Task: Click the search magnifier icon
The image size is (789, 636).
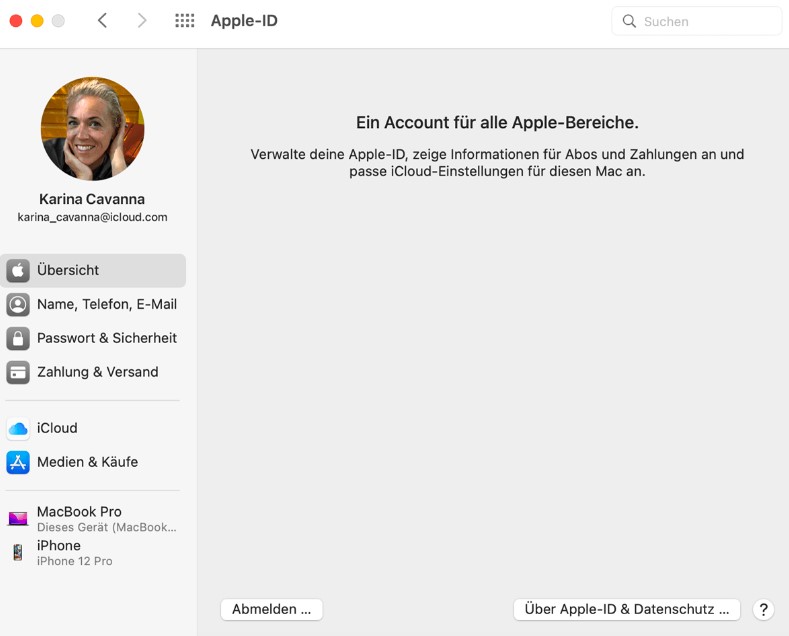Action: (x=629, y=21)
